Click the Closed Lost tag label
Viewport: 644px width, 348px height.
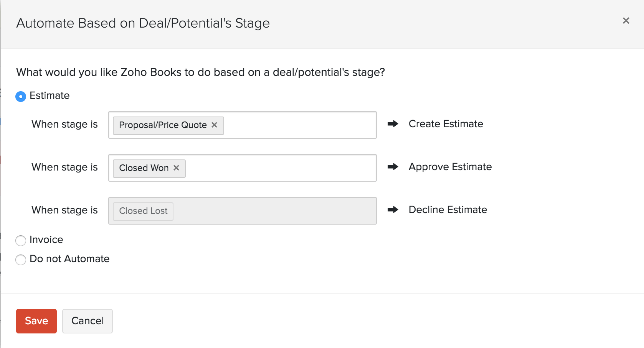(143, 211)
